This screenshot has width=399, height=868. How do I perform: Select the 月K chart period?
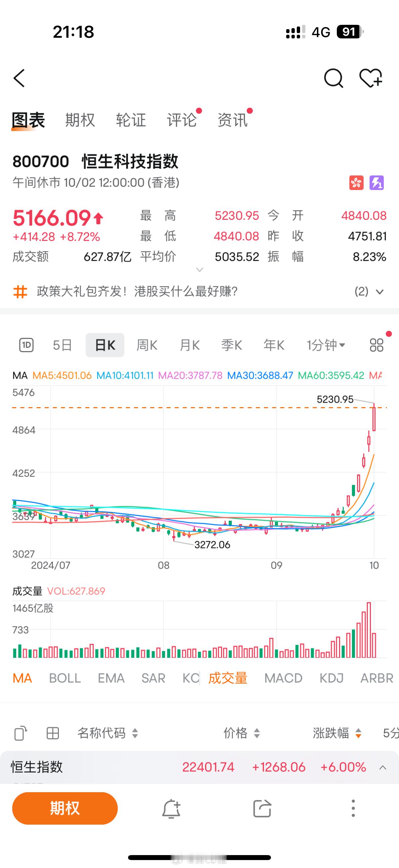190,345
